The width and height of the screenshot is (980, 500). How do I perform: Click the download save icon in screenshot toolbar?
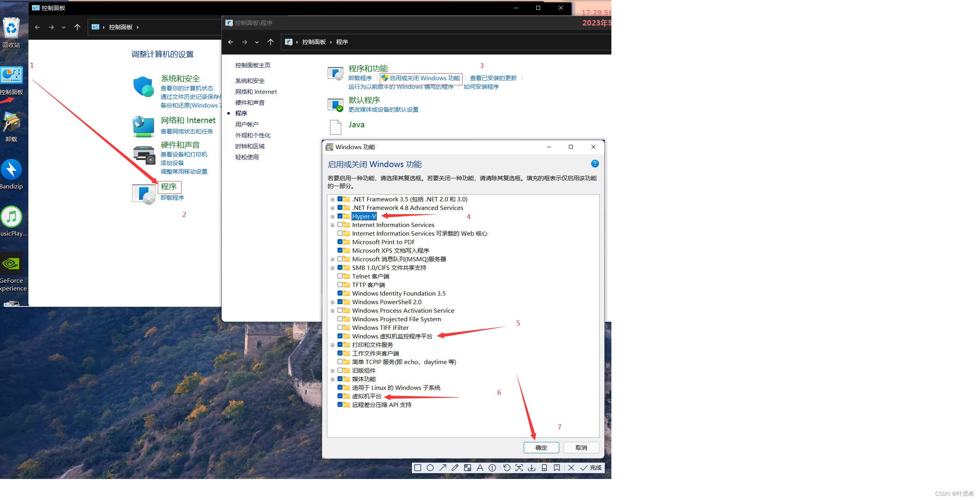(x=532, y=468)
